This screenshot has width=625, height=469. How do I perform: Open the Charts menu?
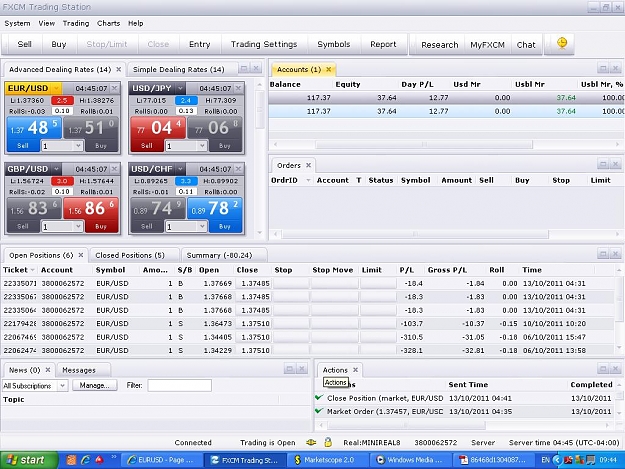tap(108, 23)
